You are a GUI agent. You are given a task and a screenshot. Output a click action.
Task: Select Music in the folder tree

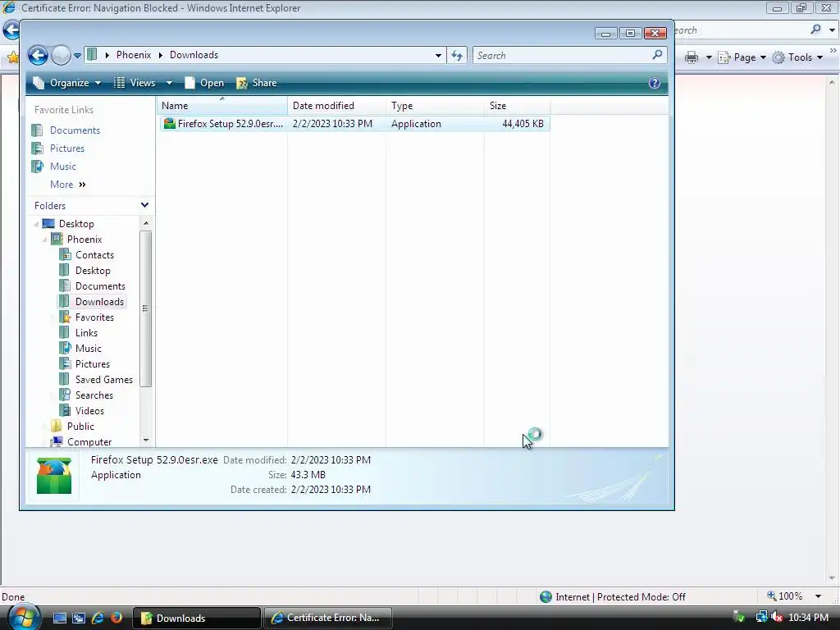88,348
